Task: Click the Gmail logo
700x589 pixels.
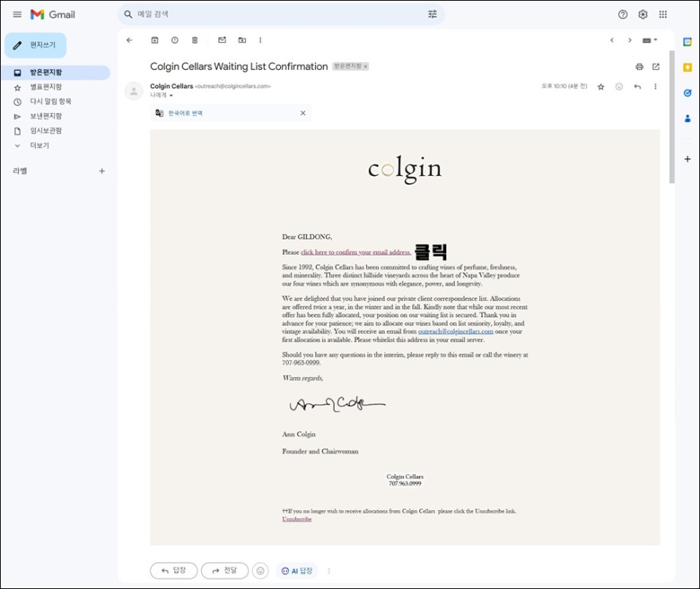Action: (52, 14)
